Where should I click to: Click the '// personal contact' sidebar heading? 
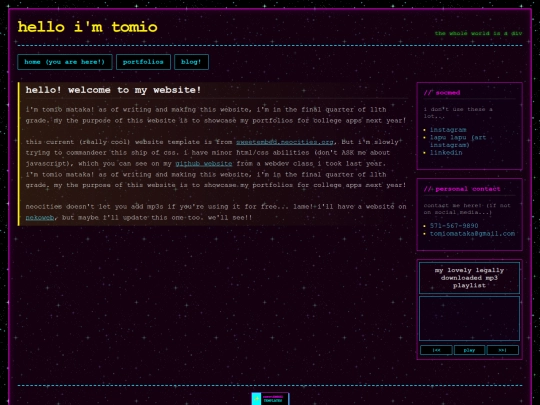click(x=462, y=189)
